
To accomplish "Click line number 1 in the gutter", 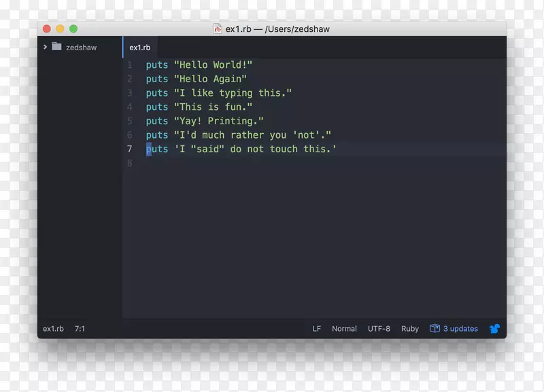I will click(x=129, y=65).
